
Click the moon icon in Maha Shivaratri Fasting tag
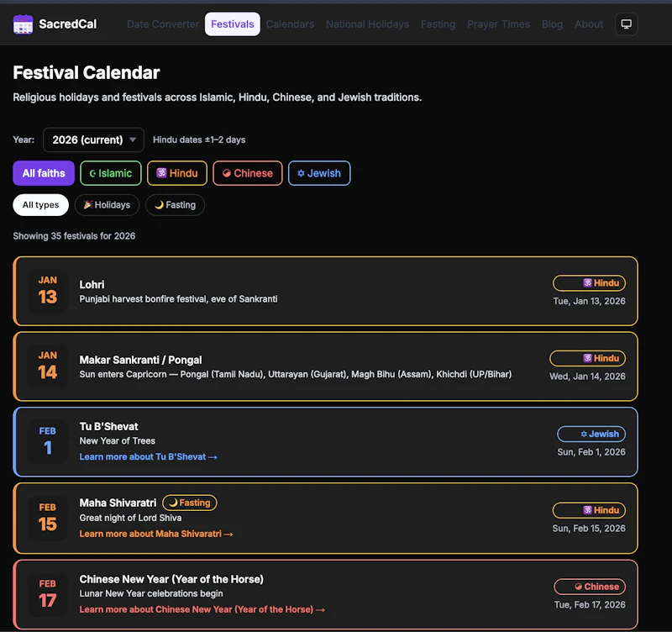click(x=173, y=503)
